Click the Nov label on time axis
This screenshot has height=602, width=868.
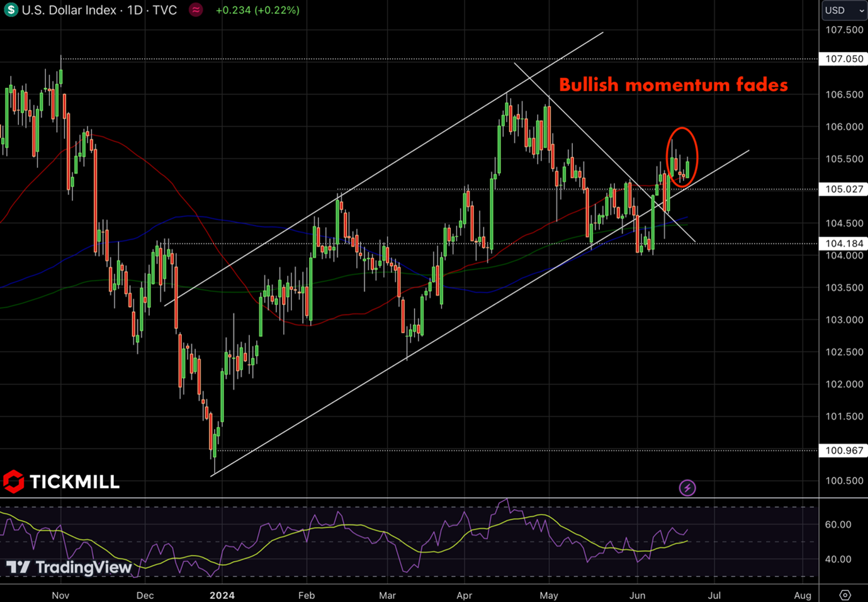click(60, 595)
